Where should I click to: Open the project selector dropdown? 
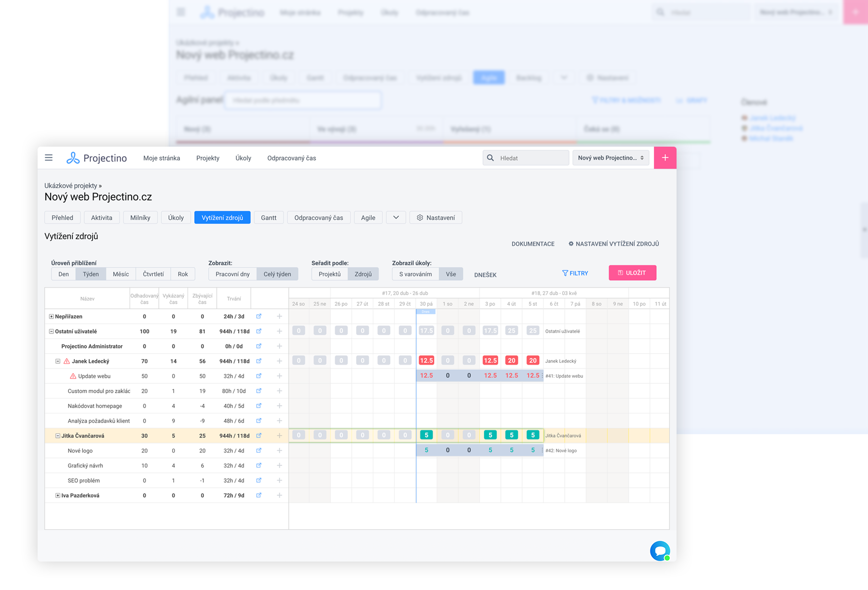coord(610,158)
